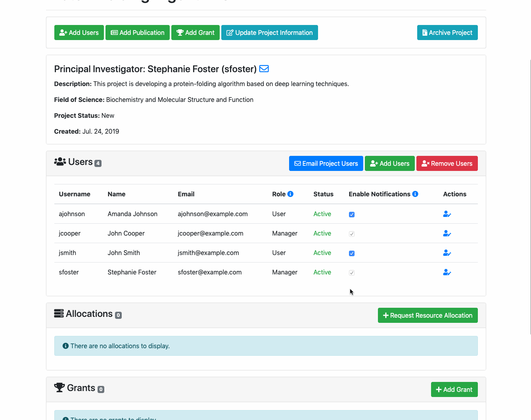Screen dimensions: 531x420
Task: Open Update Project Information
Action: (270, 33)
